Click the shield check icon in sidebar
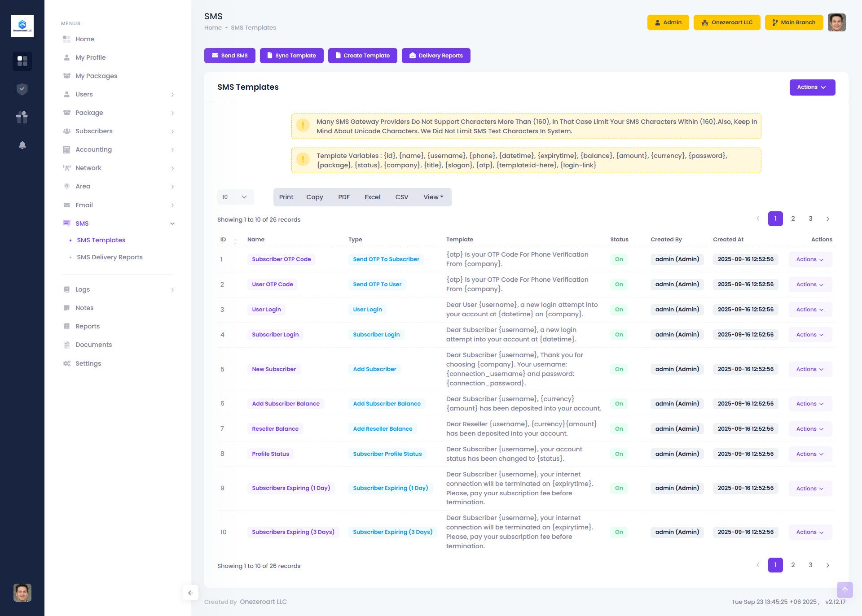The image size is (862, 616). pos(22,89)
